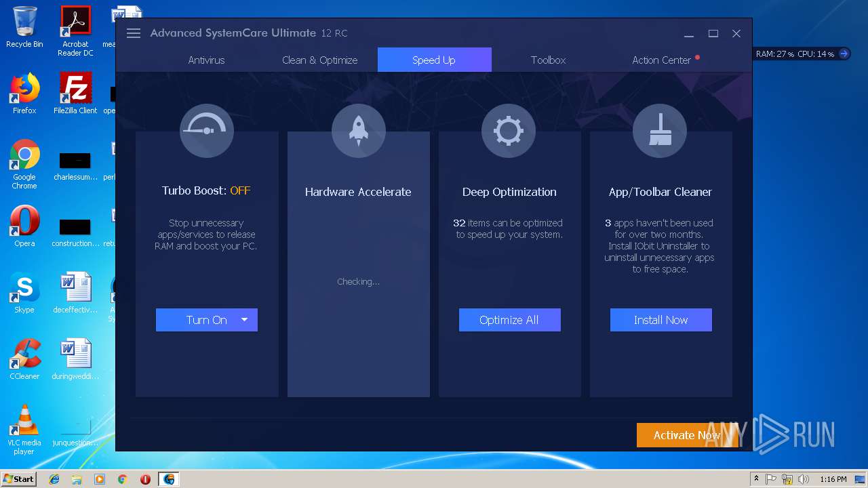The width and height of the screenshot is (868, 488).
Task: Click the taskbar clock showing 1:16 PM
Action: coord(833,479)
